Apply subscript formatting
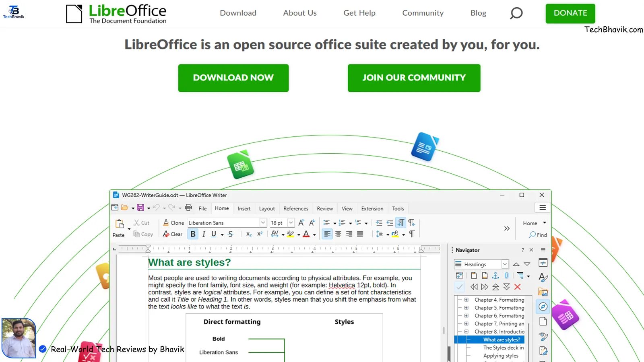Viewport: 644px width, 362px height. pyautogui.click(x=249, y=234)
